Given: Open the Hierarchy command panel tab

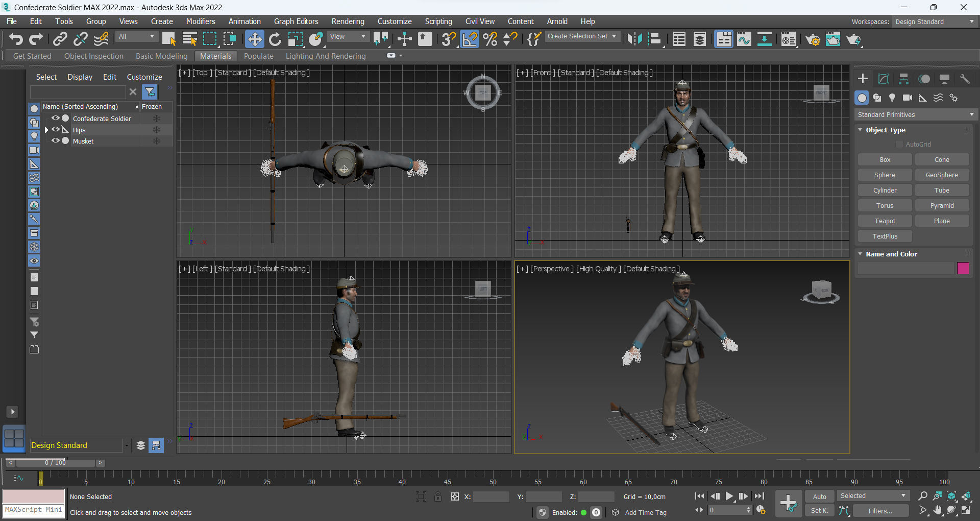Looking at the screenshot, I should pos(903,79).
